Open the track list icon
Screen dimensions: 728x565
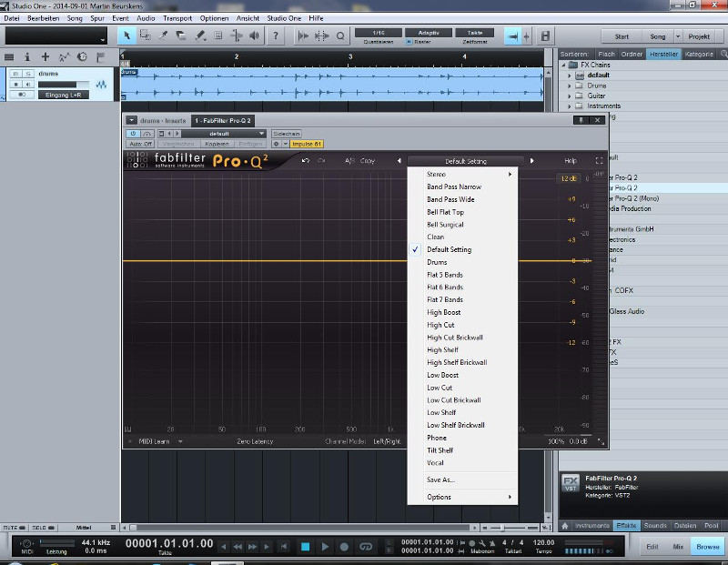point(9,57)
